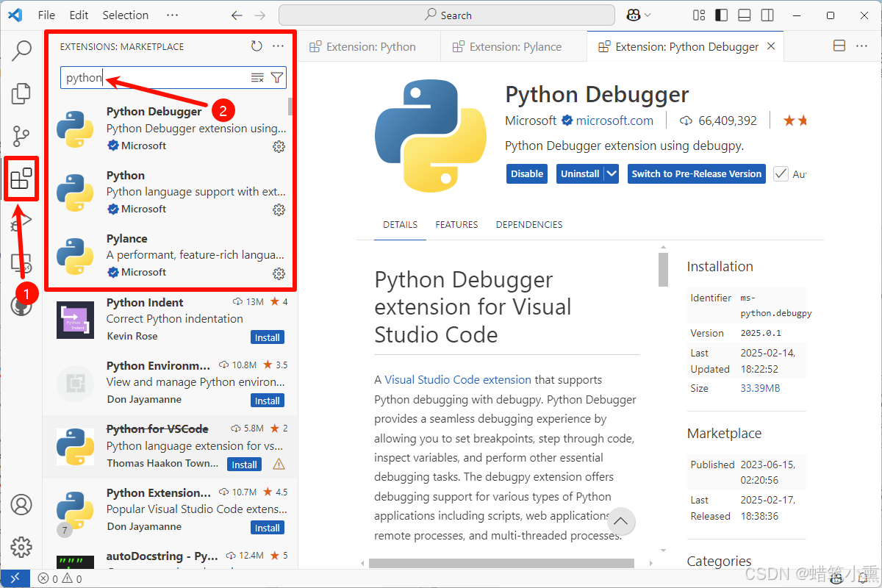Select the FEATURES tab
The width and height of the screenshot is (882, 588).
click(x=456, y=225)
